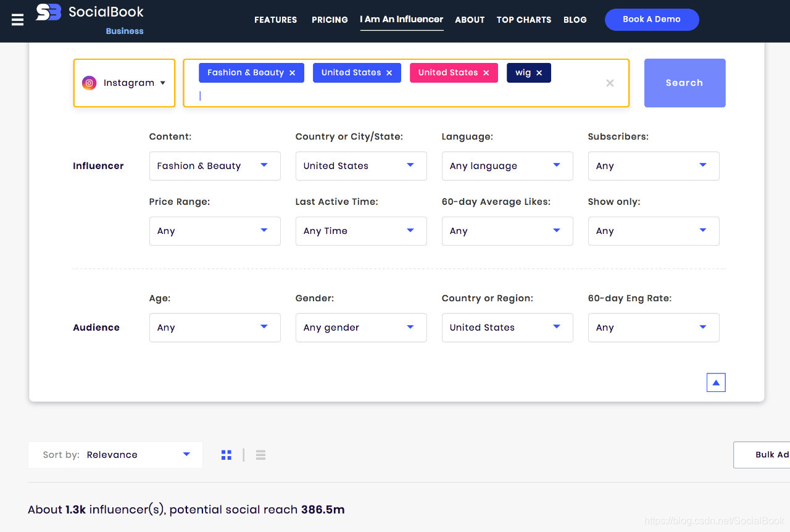
Task: Clear all search tags with gray X
Action: point(610,83)
